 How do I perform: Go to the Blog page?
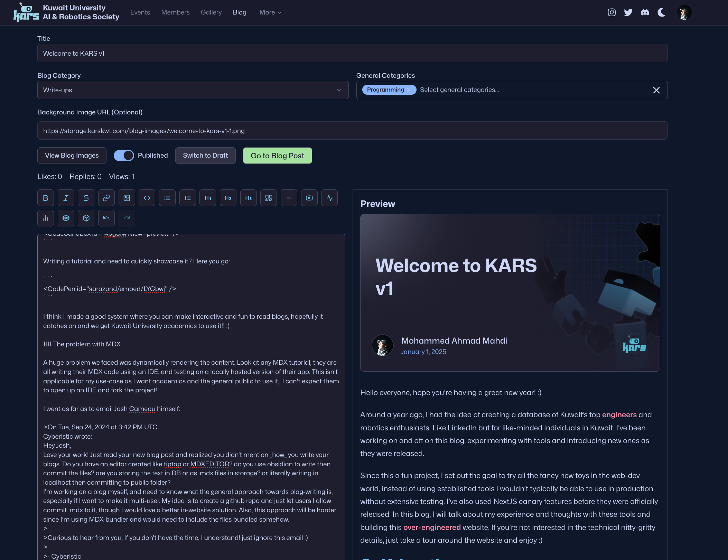(x=240, y=12)
